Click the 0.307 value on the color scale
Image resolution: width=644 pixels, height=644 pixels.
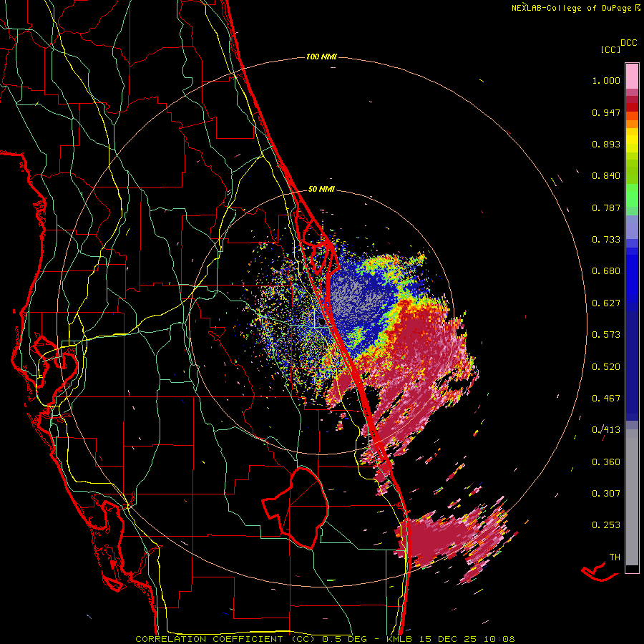pos(606,494)
